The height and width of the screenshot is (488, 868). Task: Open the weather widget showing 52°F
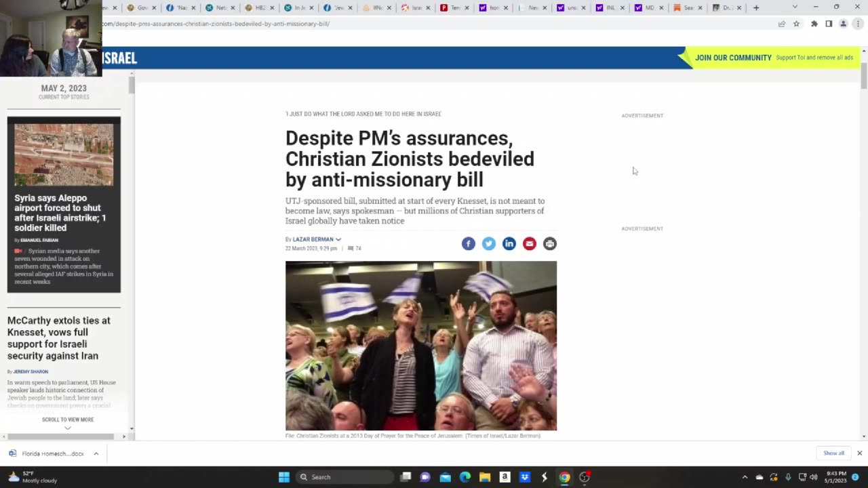[33, 477]
